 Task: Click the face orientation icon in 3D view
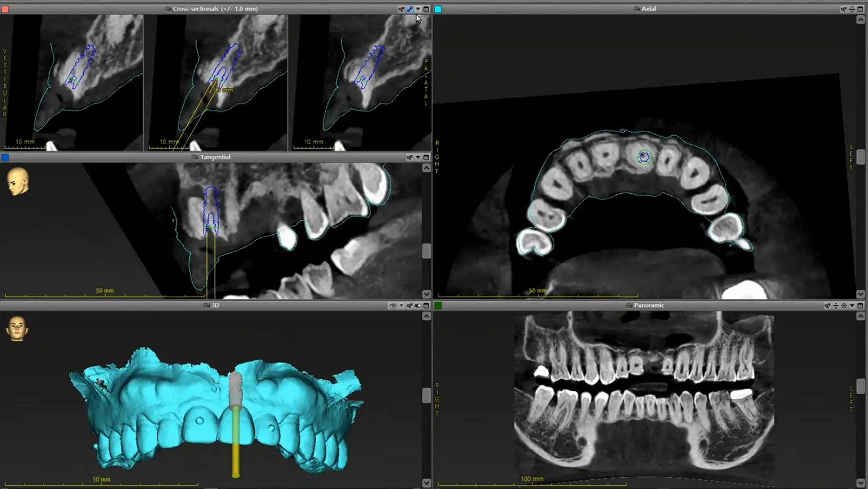(17, 329)
